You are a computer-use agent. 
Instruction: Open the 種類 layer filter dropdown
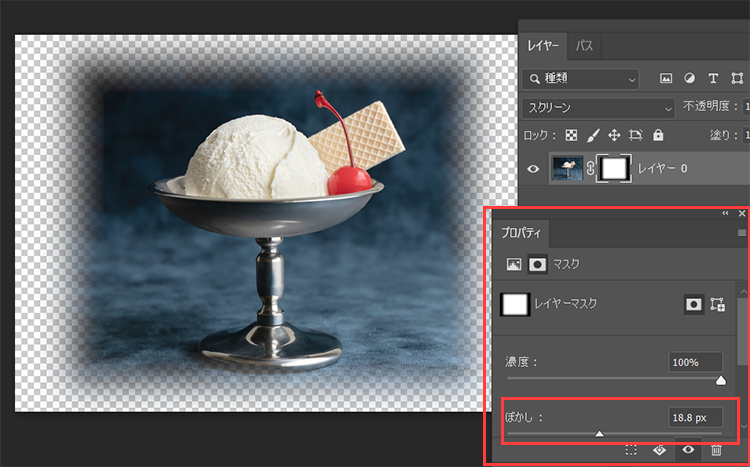pos(581,79)
